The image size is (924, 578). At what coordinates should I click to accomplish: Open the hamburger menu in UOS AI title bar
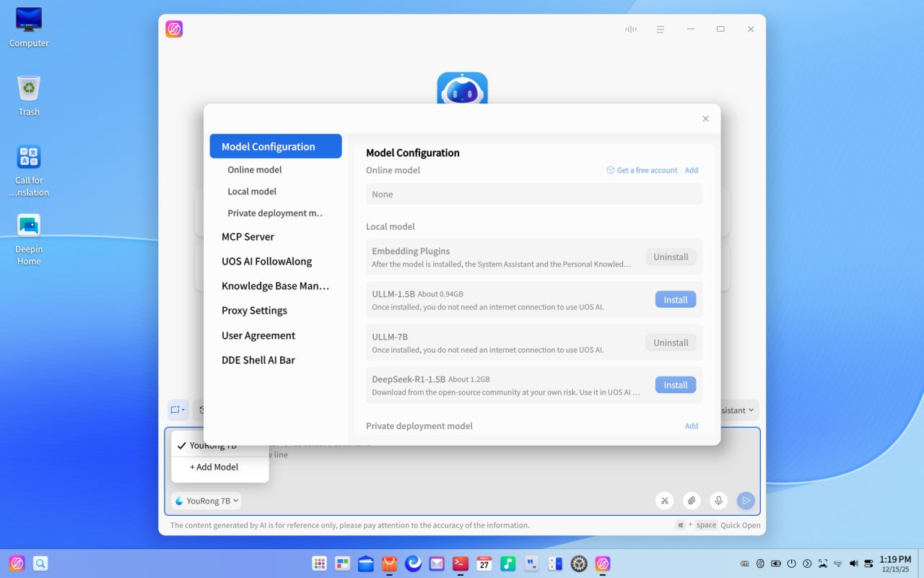click(x=660, y=29)
